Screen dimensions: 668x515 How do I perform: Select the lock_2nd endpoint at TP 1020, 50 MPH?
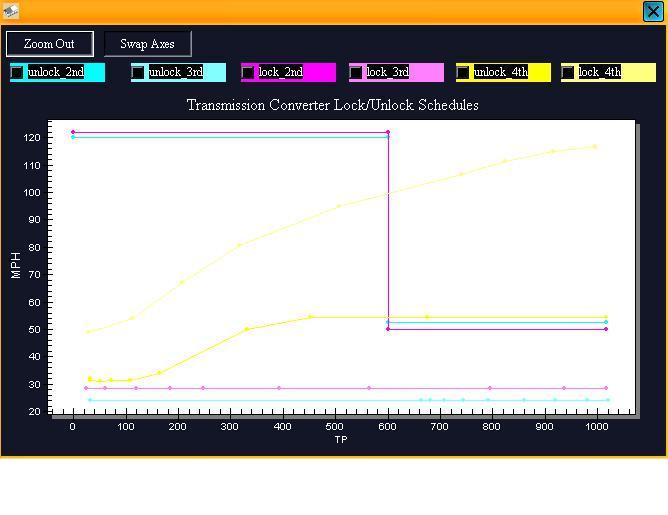606,329
